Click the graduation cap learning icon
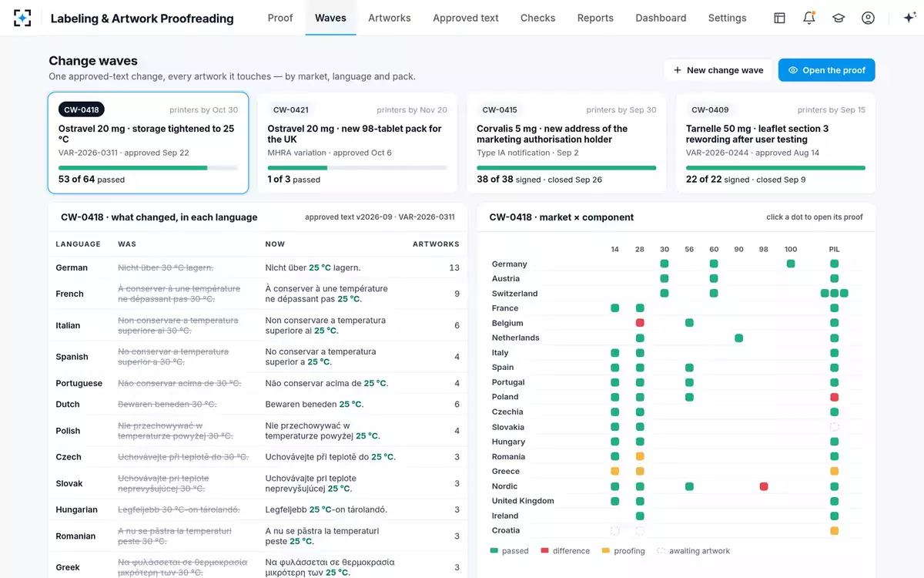 [839, 18]
